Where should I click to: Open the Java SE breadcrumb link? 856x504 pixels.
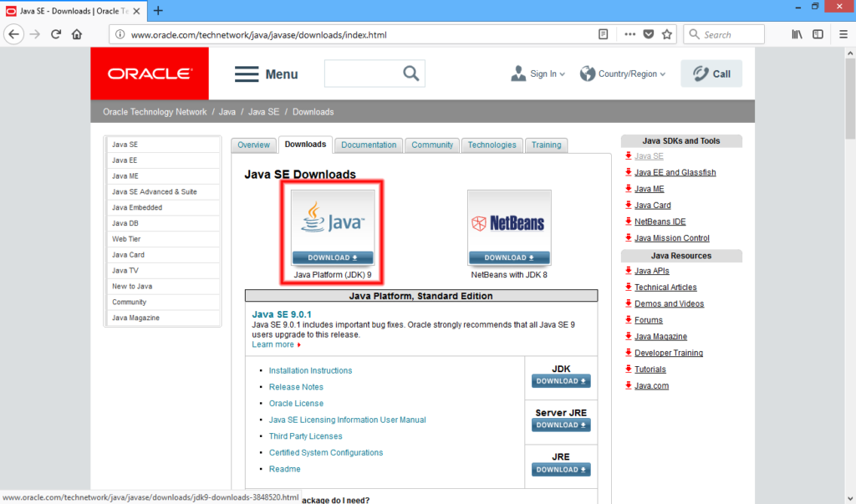[x=263, y=112]
